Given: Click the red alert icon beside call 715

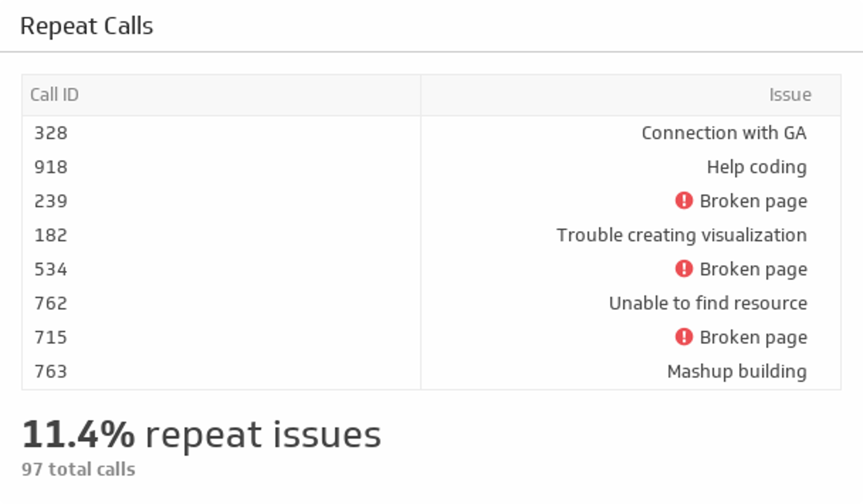Looking at the screenshot, I should (x=683, y=337).
